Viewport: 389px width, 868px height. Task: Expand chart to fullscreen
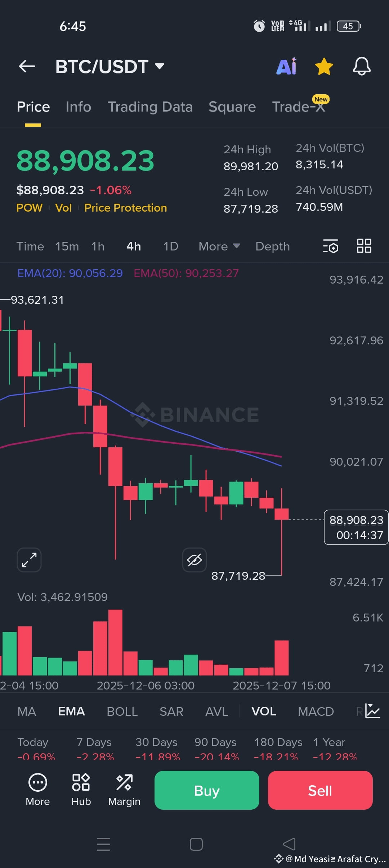29,560
